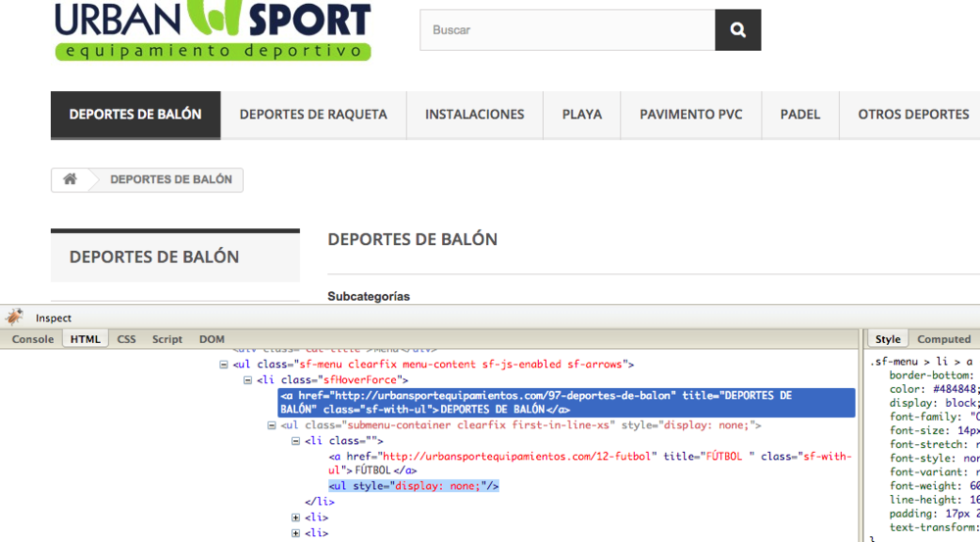
Task: Click the closing </li> tag line
Action: [x=319, y=502]
